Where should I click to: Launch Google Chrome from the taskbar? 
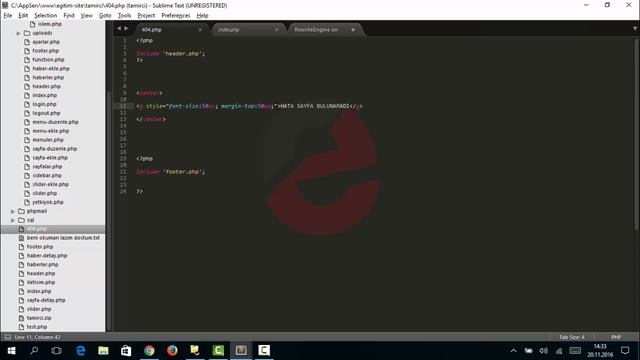pyautogui.click(x=149, y=351)
